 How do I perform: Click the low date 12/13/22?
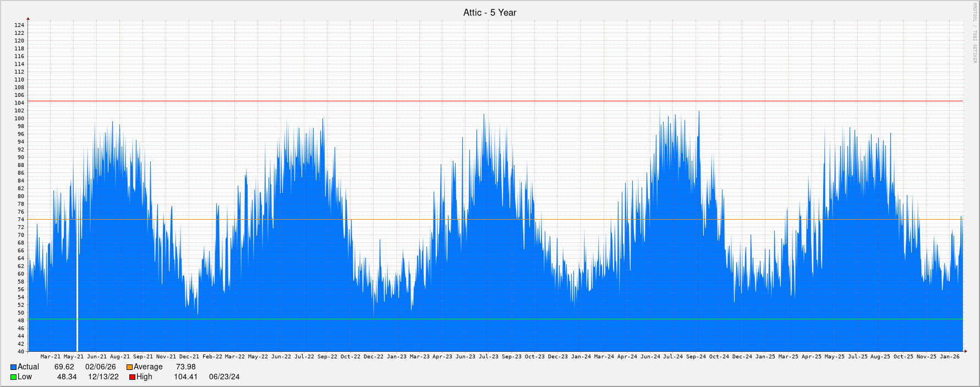coord(103,377)
